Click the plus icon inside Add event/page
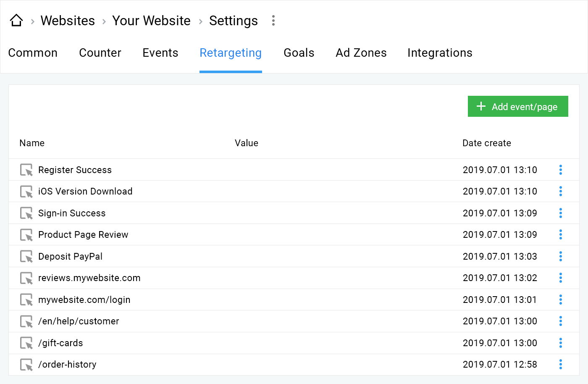The width and height of the screenshot is (588, 384). pyautogui.click(x=480, y=106)
